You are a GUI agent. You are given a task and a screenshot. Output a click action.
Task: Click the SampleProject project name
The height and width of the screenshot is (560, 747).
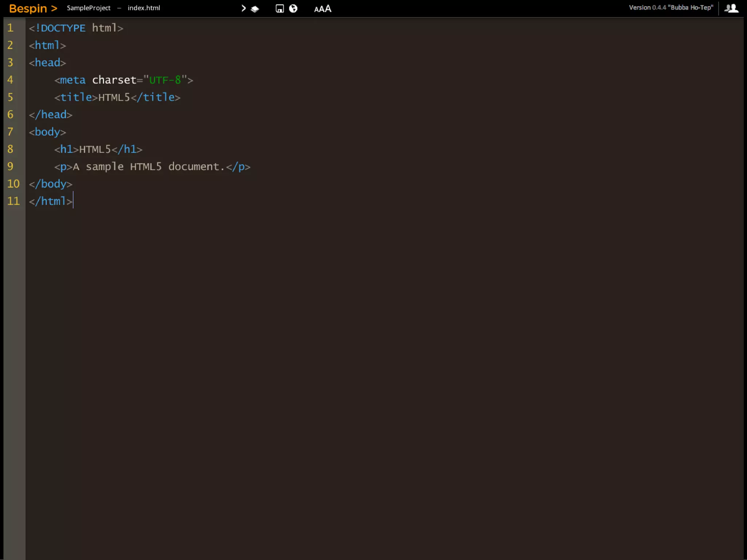pos(89,8)
